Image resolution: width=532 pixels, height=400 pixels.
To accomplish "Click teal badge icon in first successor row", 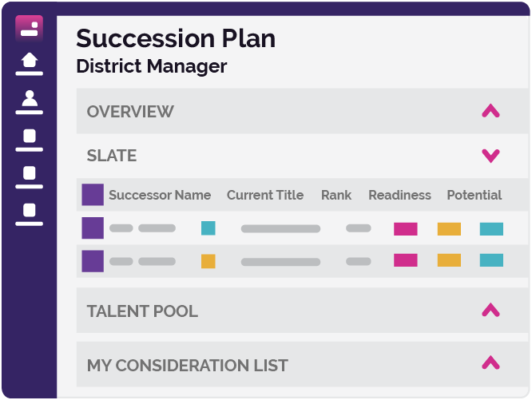I will coord(208,228).
